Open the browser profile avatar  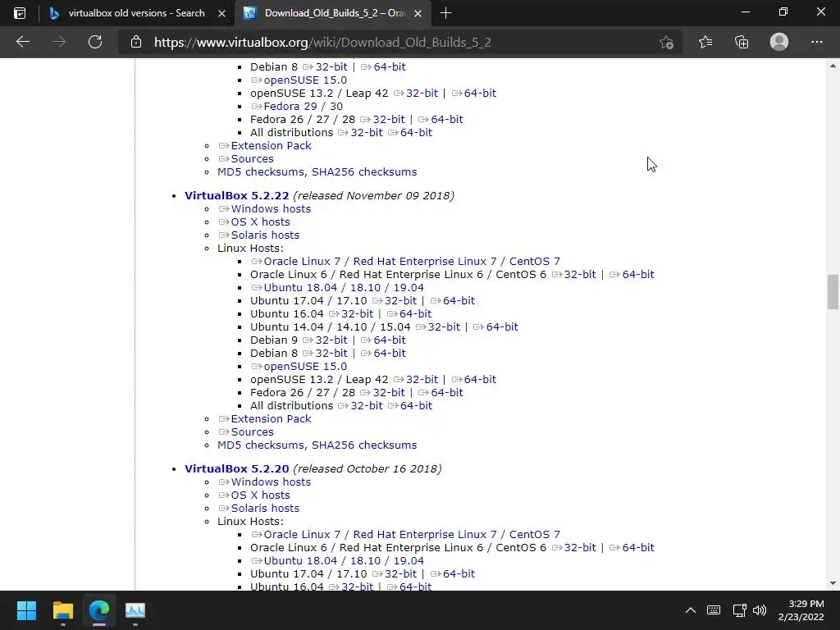[x=779, y=42]
